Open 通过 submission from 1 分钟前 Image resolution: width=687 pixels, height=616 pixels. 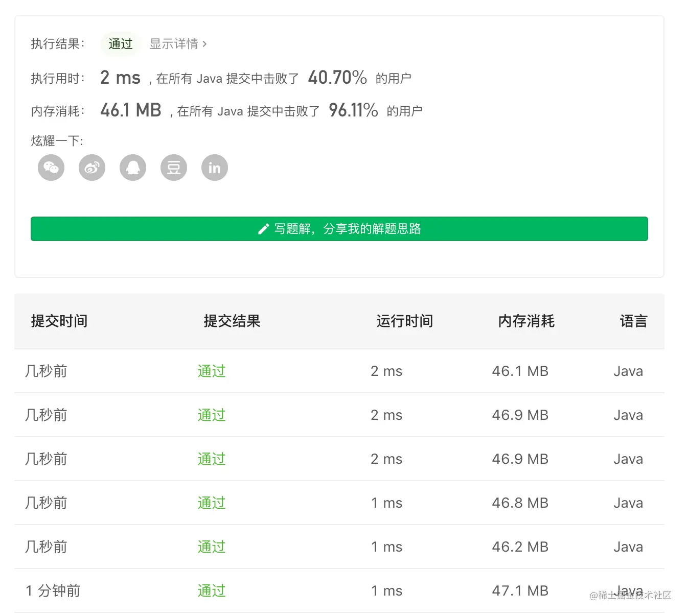[x=212, y=591]
